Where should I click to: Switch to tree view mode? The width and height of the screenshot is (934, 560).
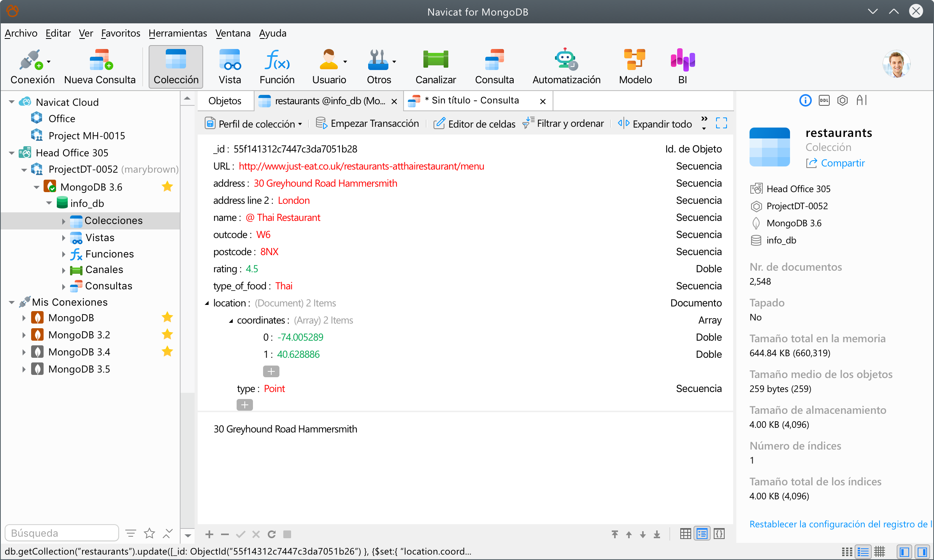point(702,534)
